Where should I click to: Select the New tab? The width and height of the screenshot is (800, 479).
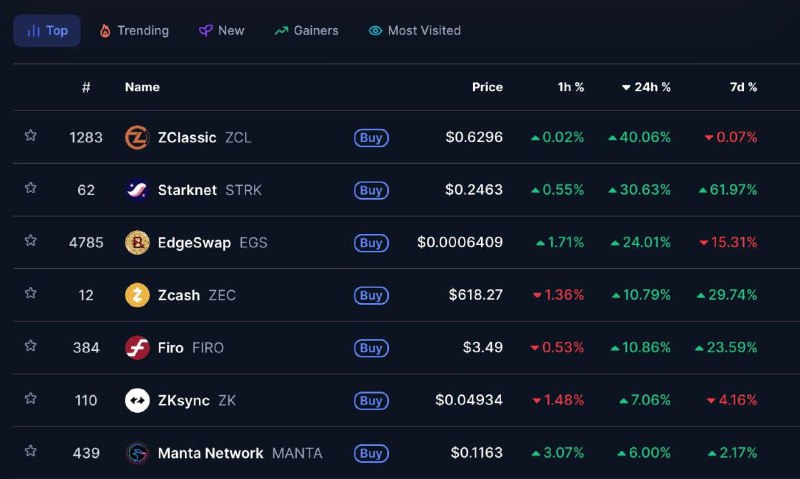221,31
